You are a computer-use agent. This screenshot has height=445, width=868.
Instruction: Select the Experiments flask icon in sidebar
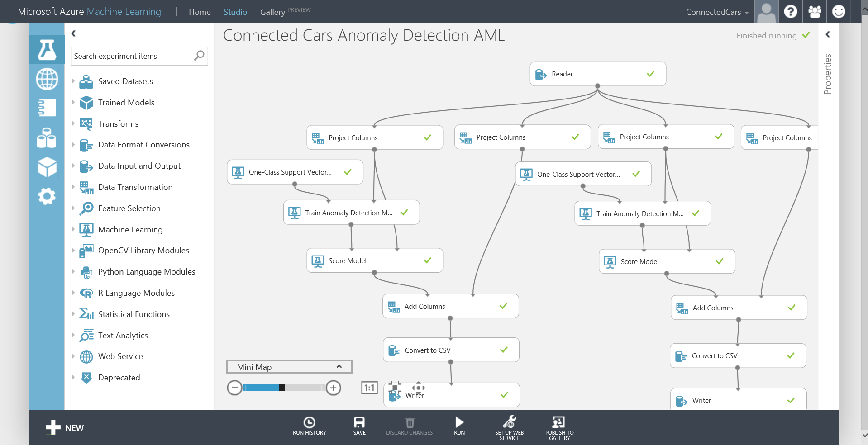tap(47, 50)
